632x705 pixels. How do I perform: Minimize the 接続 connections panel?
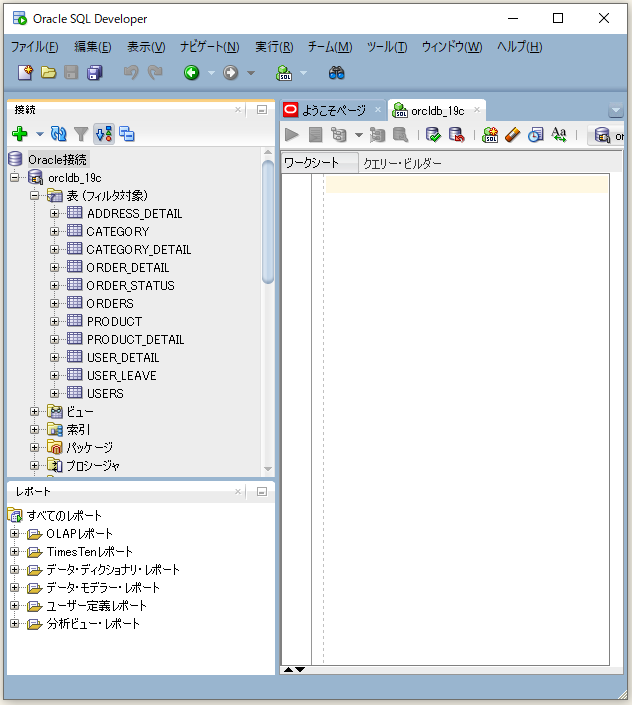[x=262, y=110]
